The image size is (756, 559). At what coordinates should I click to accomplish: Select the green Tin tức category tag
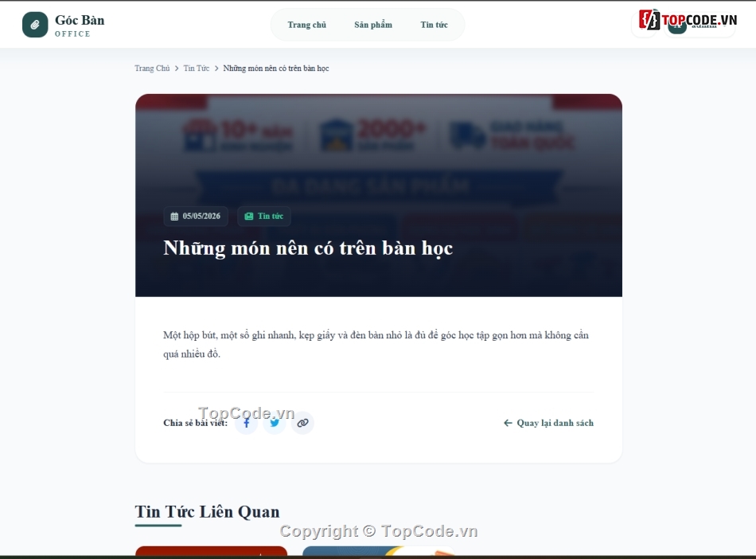pos(264,216)
